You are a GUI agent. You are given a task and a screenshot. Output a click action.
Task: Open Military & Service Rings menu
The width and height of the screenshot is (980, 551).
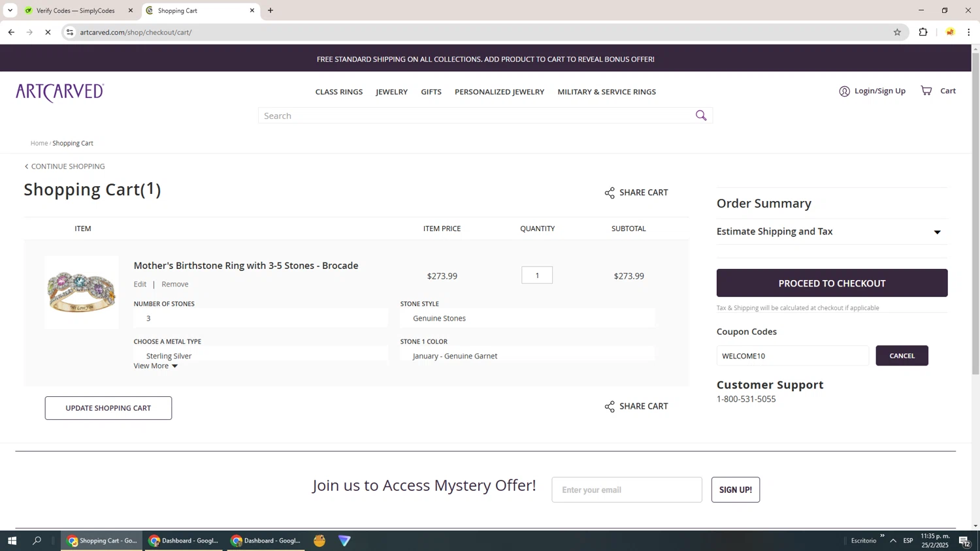[x=606, y=91]
